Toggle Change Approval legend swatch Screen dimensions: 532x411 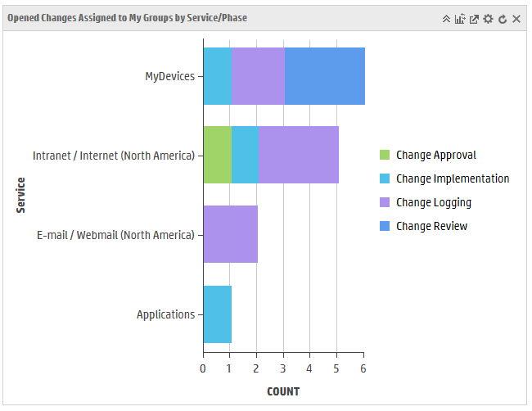[385, 155]
